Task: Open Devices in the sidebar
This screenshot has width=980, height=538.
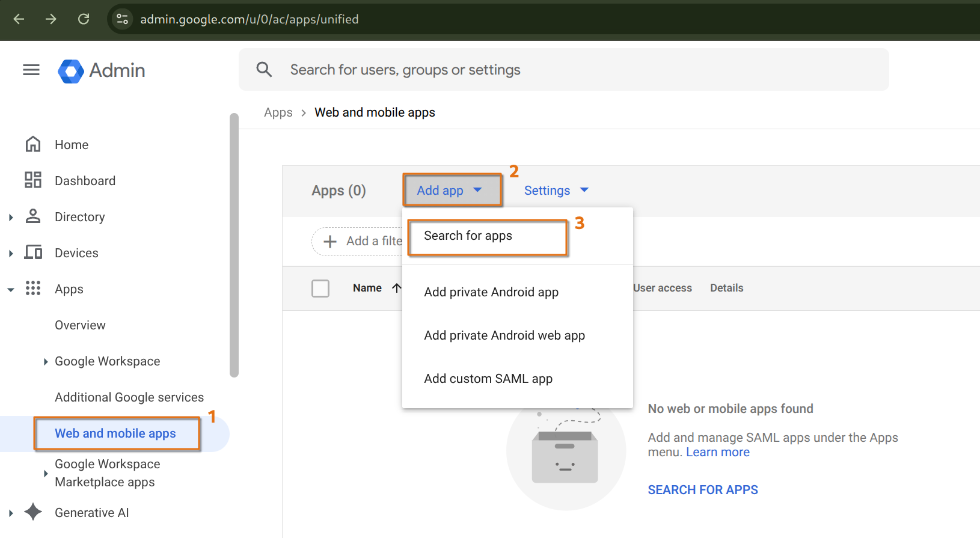Action: (76, 253)
